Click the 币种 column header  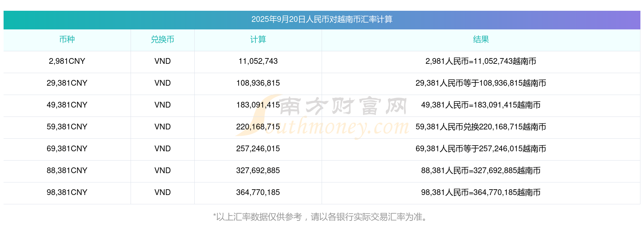coord(67,39)
